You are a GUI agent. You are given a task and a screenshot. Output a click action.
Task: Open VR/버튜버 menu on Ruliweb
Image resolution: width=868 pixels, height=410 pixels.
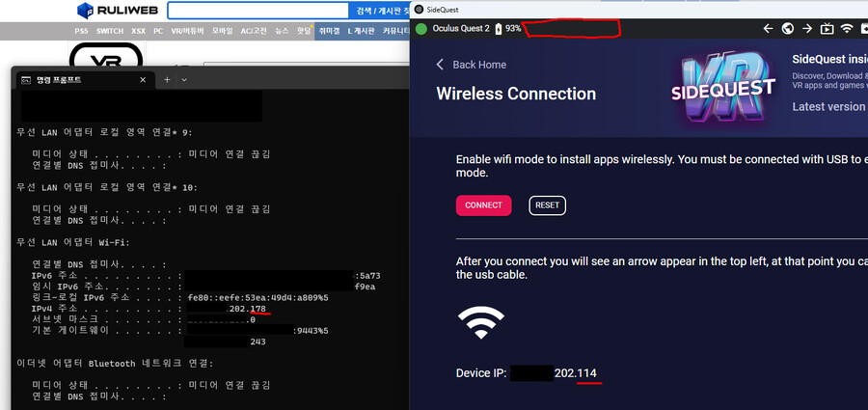click(188, 31)
